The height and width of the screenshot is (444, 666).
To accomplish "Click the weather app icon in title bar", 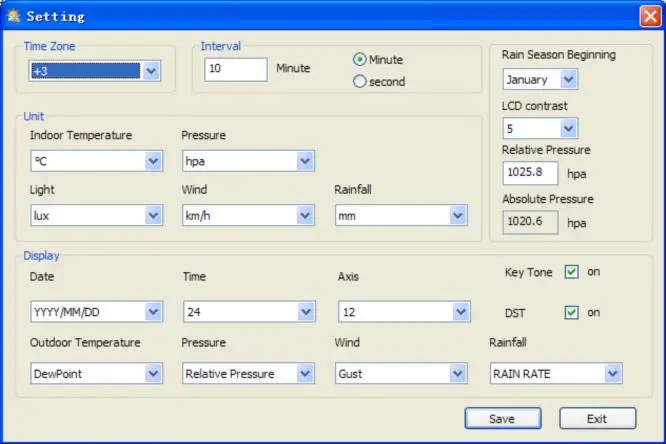I will click(14, 16).
